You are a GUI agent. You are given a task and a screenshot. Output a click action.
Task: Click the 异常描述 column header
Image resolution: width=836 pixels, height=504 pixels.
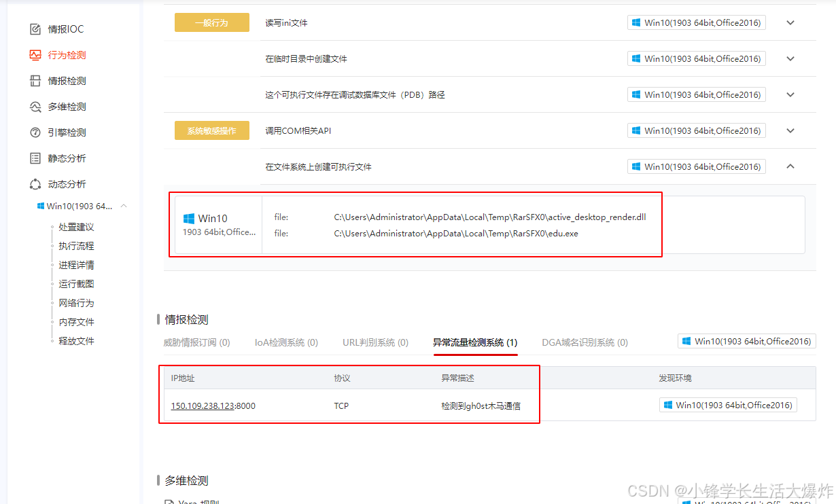[x=457, y=378]
